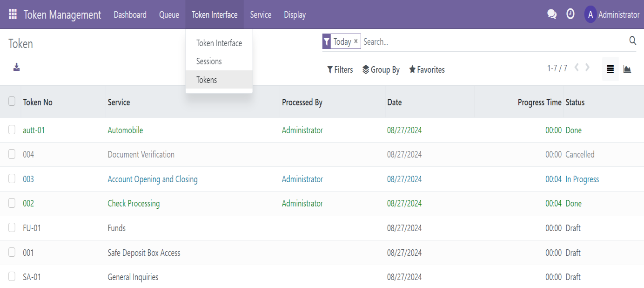
Task: Open the activities clock icon
Action: point(570,14)
